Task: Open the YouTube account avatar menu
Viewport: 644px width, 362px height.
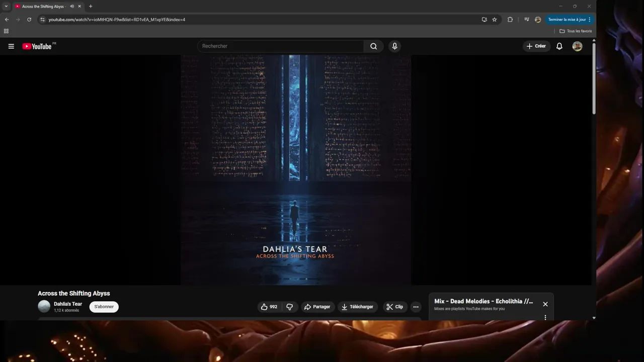Action: tap(577, 46)
